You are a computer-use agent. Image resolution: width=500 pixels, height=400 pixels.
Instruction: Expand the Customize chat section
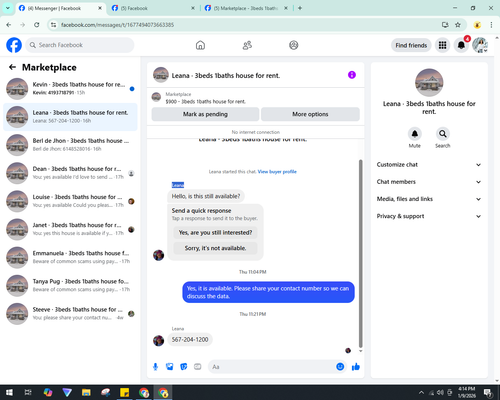[x=429, y=165]
